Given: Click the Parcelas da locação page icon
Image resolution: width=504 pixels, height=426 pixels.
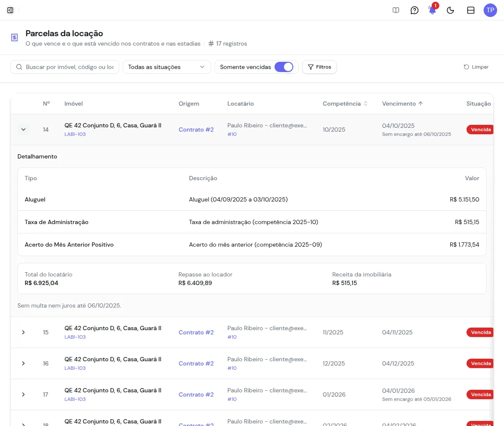Looking at the screenshot, I should pyautogui.click(x=14, y=37).
